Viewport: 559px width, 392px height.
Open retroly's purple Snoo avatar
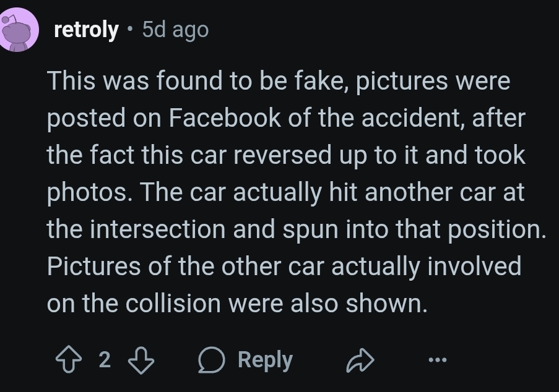(x=18, y=30)
